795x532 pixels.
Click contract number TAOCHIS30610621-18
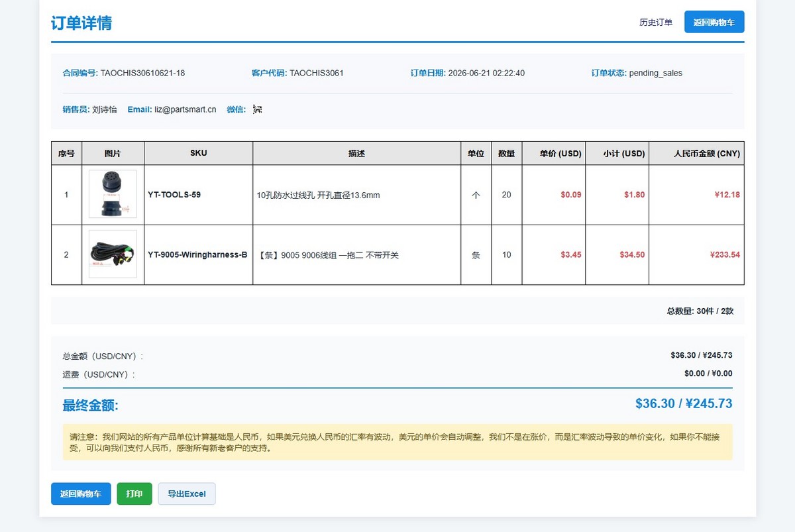142,73
